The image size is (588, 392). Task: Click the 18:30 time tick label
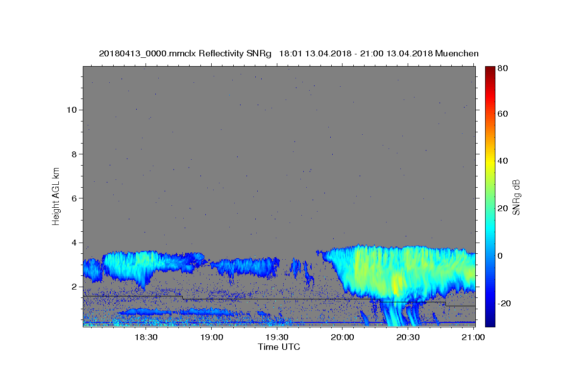pos(146,337)
